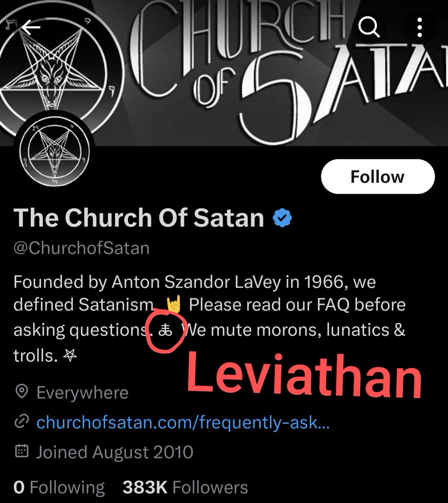
Task: View the 383K Followers list
Action: click(x=185, y=487)
